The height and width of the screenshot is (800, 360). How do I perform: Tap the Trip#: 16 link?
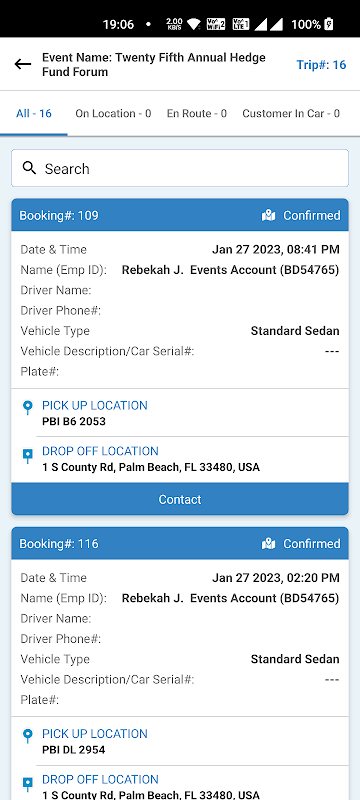[x=321, y=65]
